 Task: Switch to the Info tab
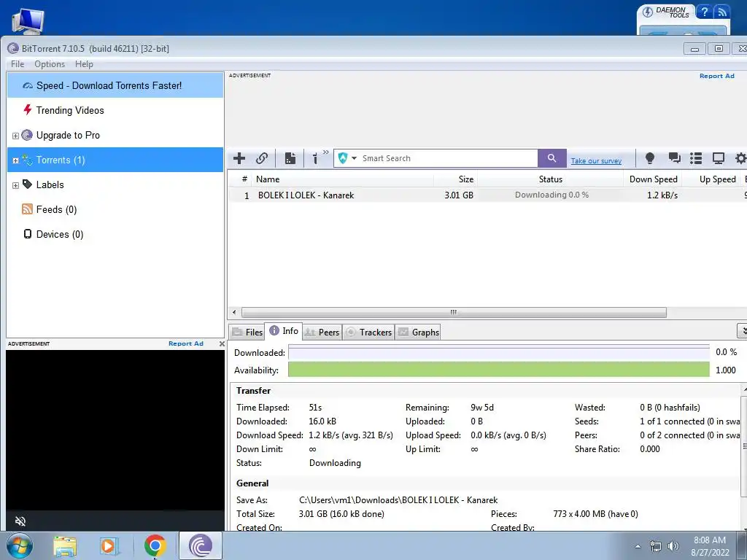(x=284, y=331)
